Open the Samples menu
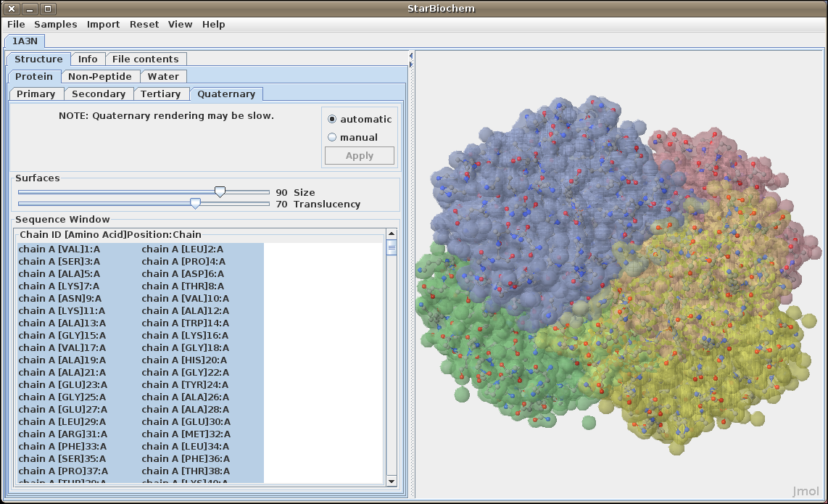The height and width of the screenshot is (504, 828). coord(55,25)
